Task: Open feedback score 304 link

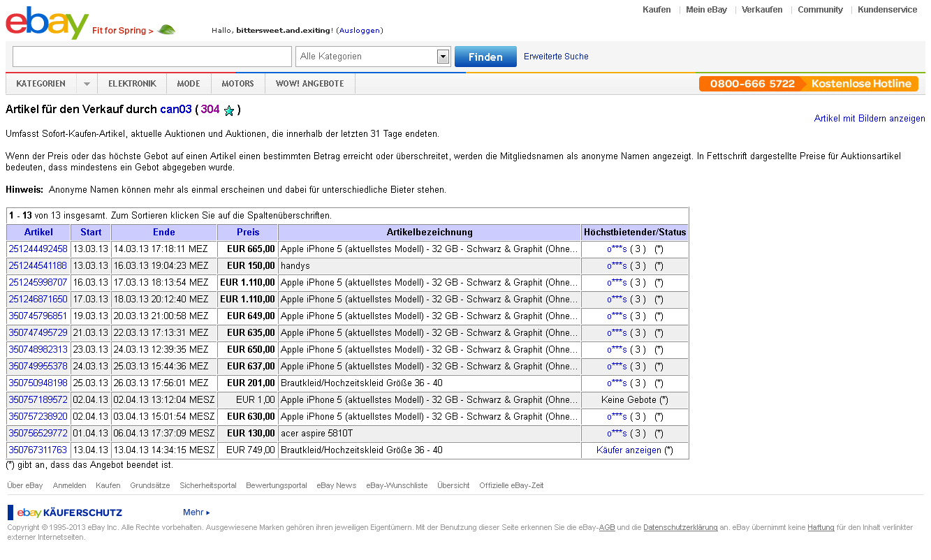Action: click(210, 110)
